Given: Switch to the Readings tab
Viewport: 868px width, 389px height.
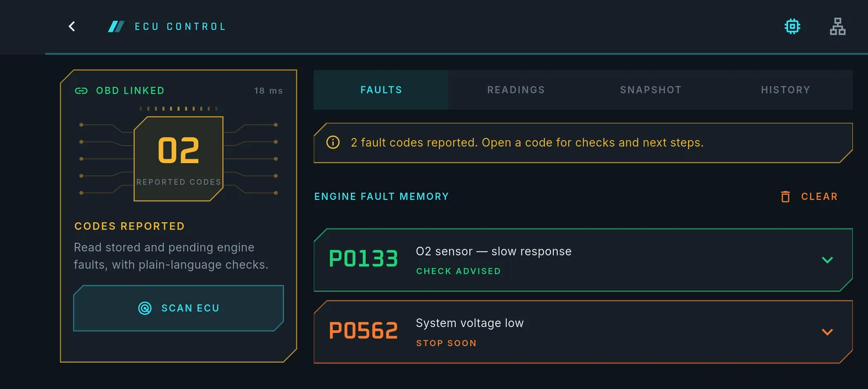Looking at the screenshot, I should click(516, 90).
